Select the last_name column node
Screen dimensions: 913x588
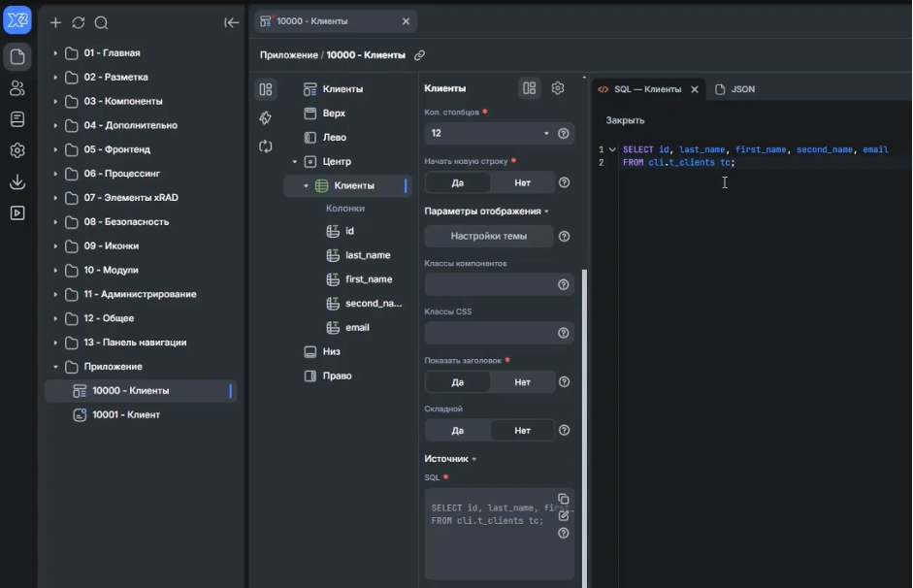click(x=368, y=255)
